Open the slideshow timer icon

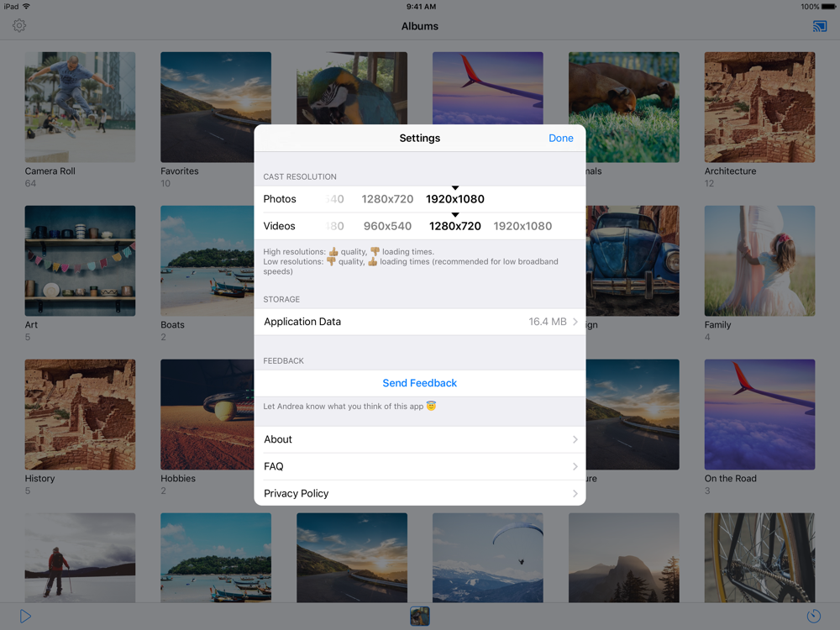[814, 616]
